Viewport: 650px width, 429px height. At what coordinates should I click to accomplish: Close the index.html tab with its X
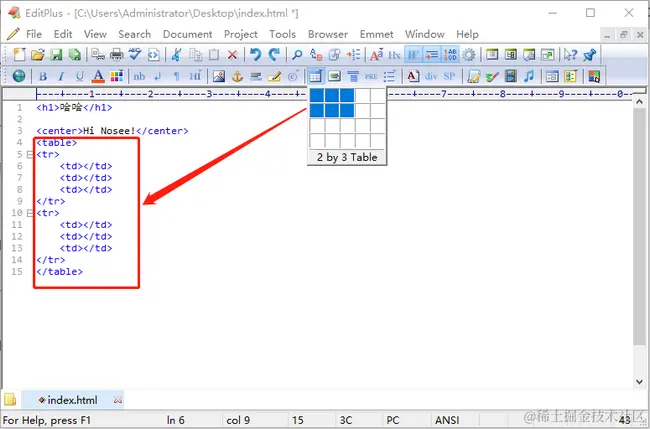118,400
